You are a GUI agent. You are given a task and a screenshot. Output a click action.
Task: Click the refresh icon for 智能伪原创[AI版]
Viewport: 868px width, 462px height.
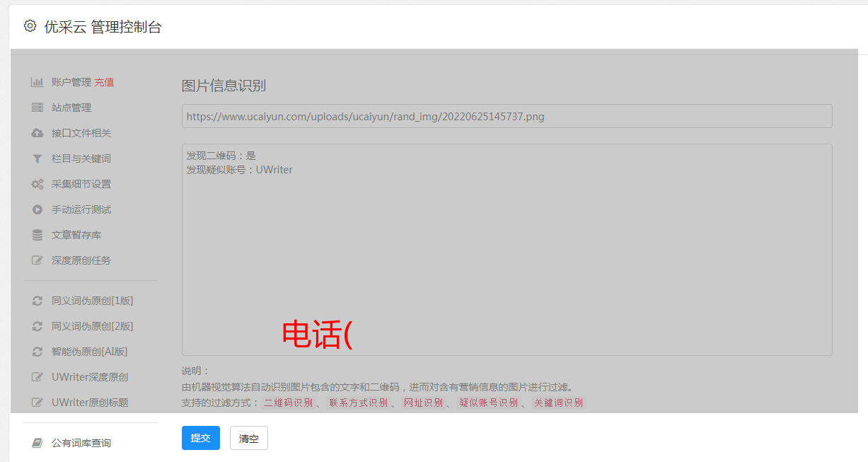pyautogui.click(x=37, y=352)
